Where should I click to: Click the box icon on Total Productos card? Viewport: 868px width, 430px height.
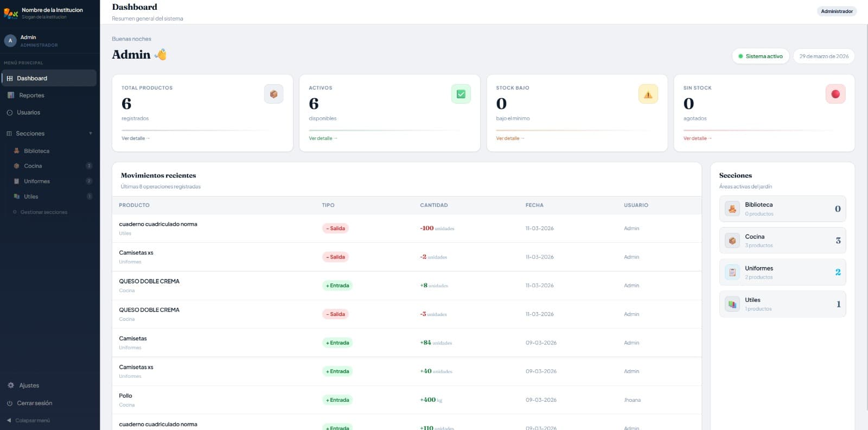pyautogui.click(x=273, y=94)
